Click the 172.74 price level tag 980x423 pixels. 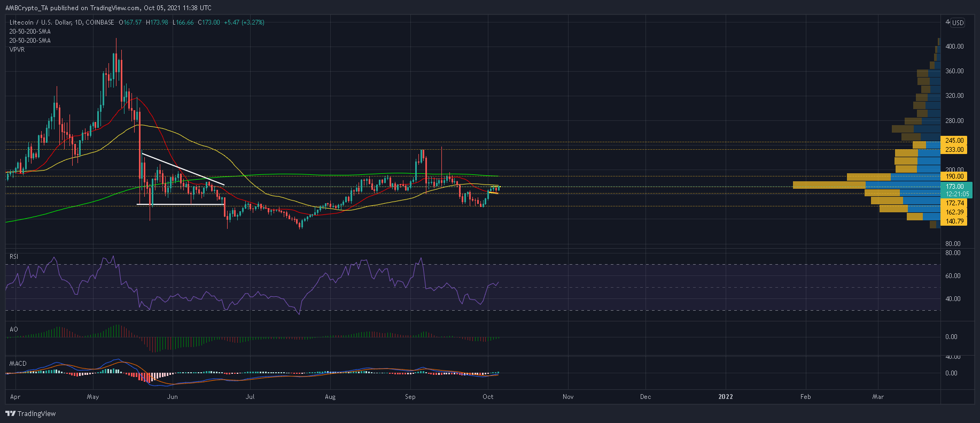[954, 203]
